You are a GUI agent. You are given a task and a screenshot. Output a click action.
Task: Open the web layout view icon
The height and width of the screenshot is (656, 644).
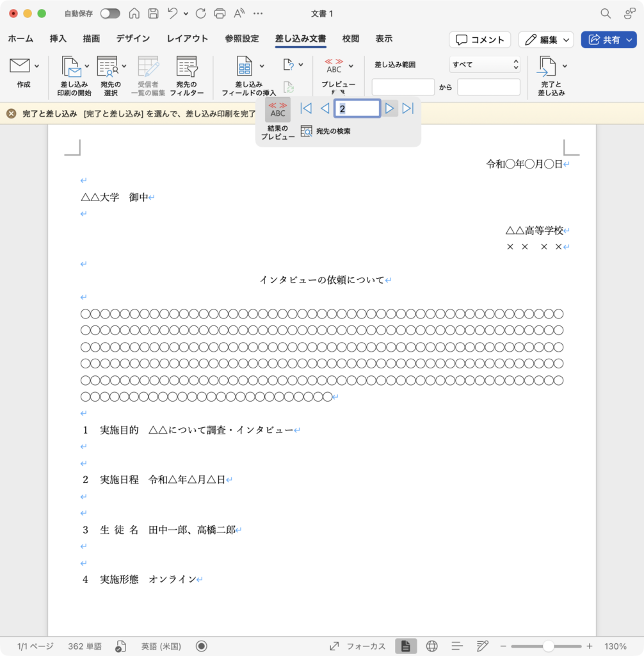coord(431,646)
